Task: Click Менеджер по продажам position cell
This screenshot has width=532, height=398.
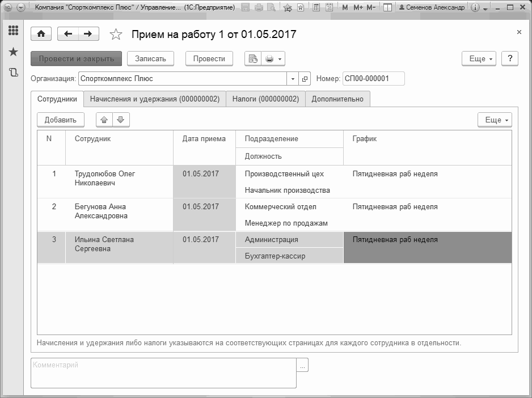Action: pyautogui.click(x=289, y=223)
